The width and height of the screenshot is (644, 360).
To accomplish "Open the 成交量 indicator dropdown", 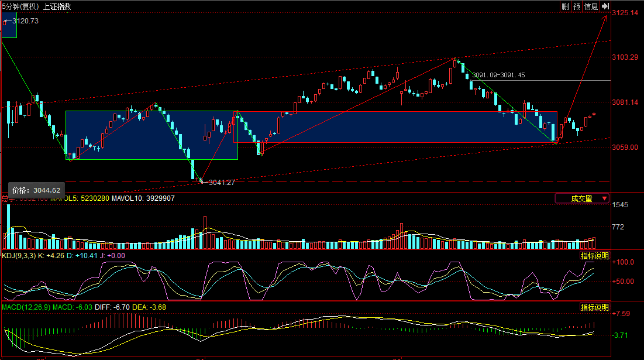I will (x=581, y=198).
